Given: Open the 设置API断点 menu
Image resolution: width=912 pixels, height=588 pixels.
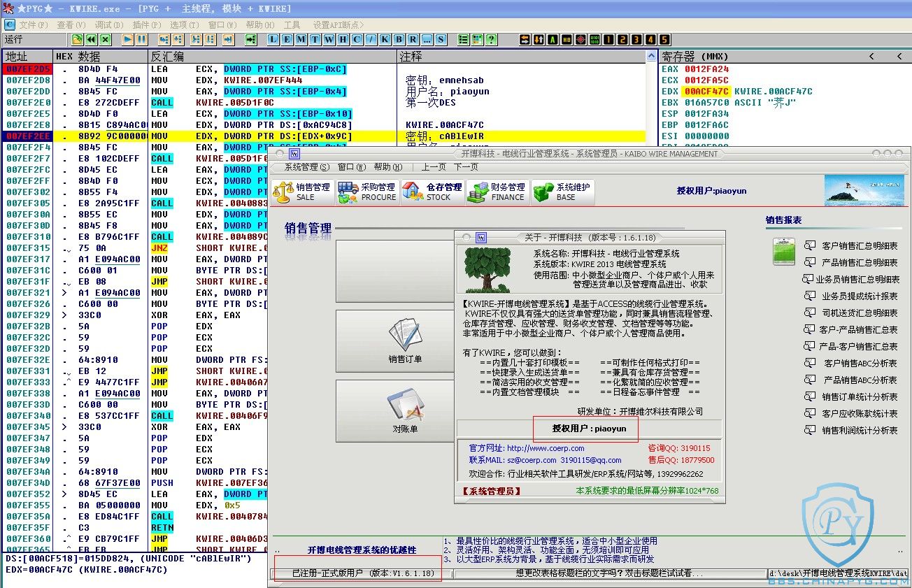Looking at the screenshot, I should (339, 24).
